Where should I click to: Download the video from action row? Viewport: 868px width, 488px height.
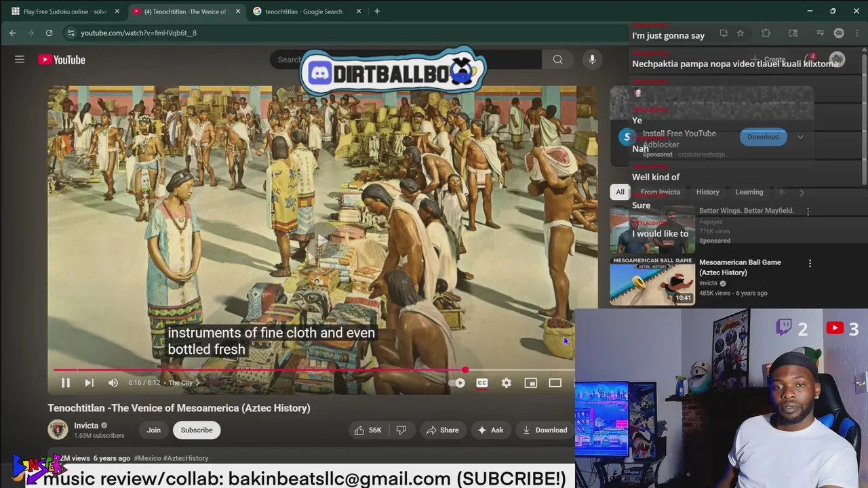[x=545, y=430]
